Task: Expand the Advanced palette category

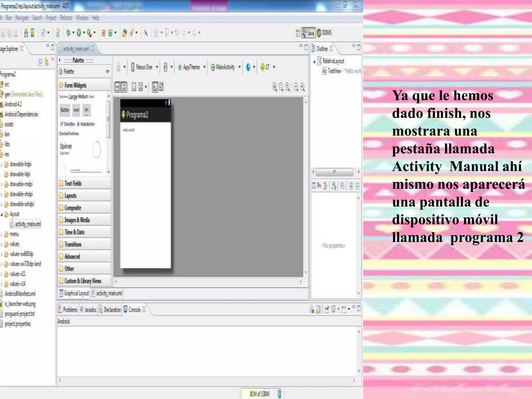Action: pos(85,257)
